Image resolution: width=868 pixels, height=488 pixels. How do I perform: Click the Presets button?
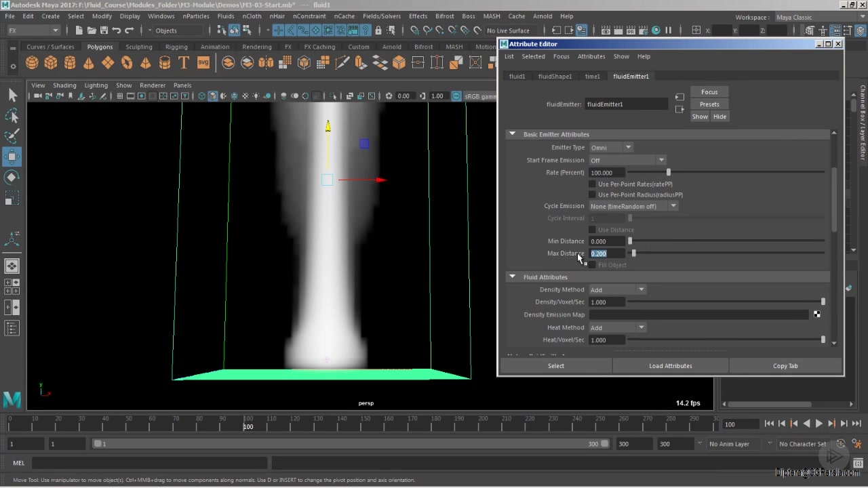point(709,104)
